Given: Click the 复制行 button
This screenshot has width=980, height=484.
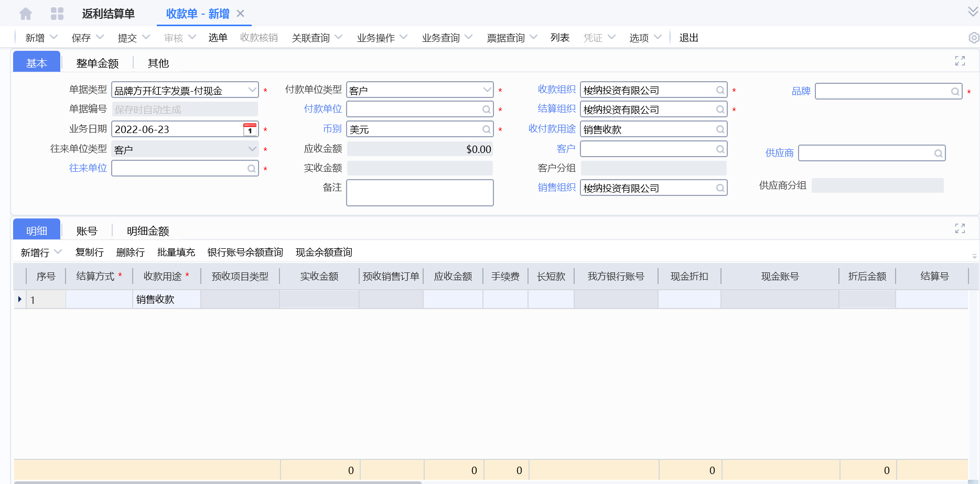Looking at the screenshot, I should (90, 252).
